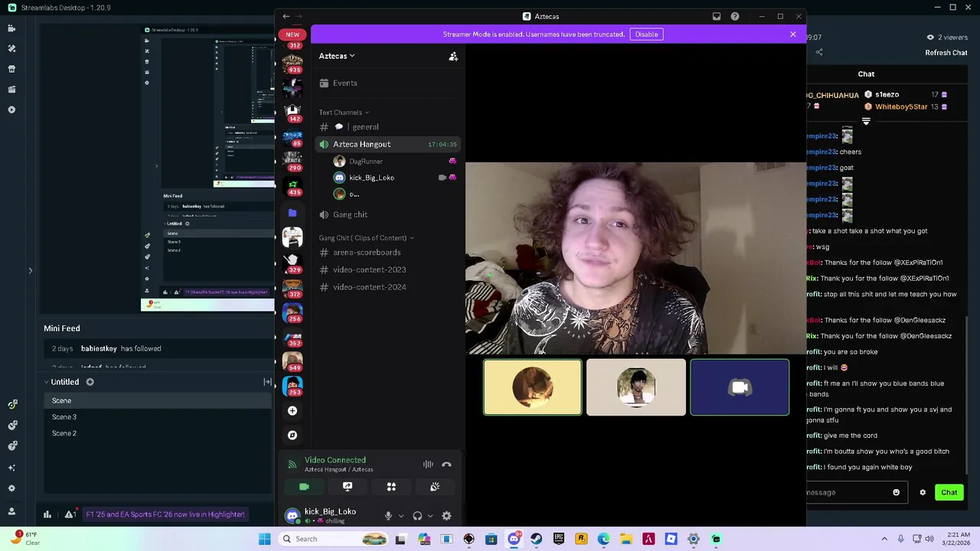Open Untitled scene collection dropdown

pyautogui.click(x=61, y=382)
